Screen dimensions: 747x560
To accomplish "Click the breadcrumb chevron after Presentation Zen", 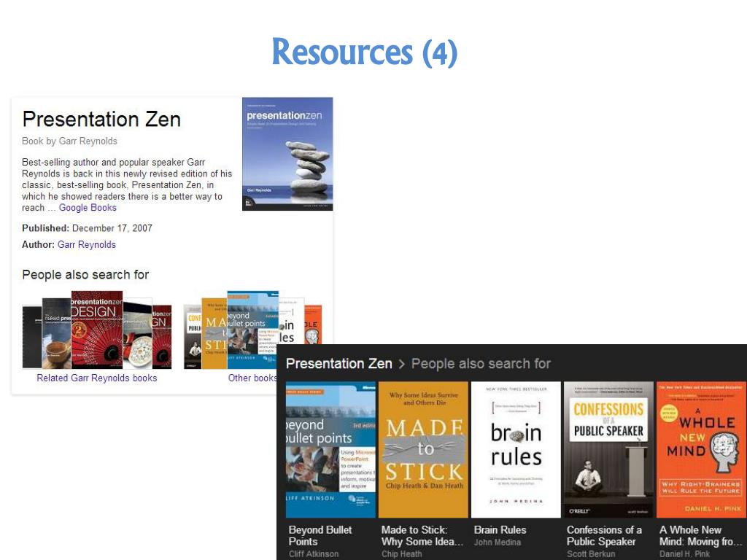I will pyautogui.click(x=401, y=364).
